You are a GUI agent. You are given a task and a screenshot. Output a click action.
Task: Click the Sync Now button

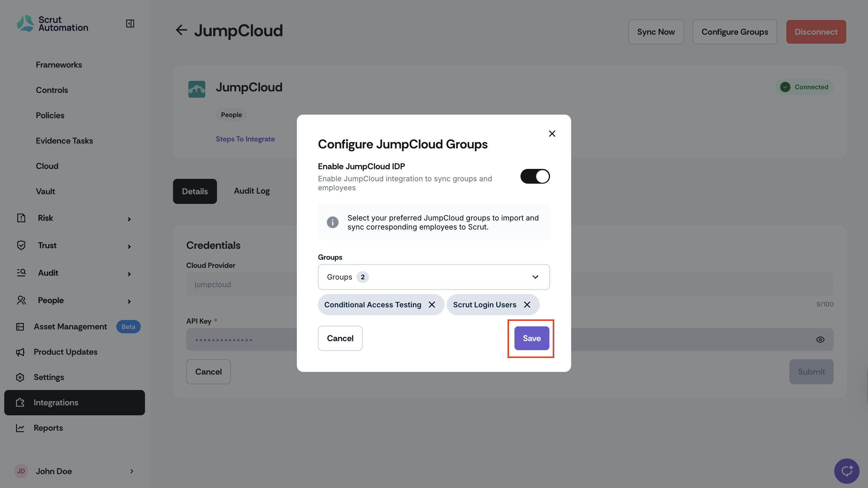pos(656,32)
